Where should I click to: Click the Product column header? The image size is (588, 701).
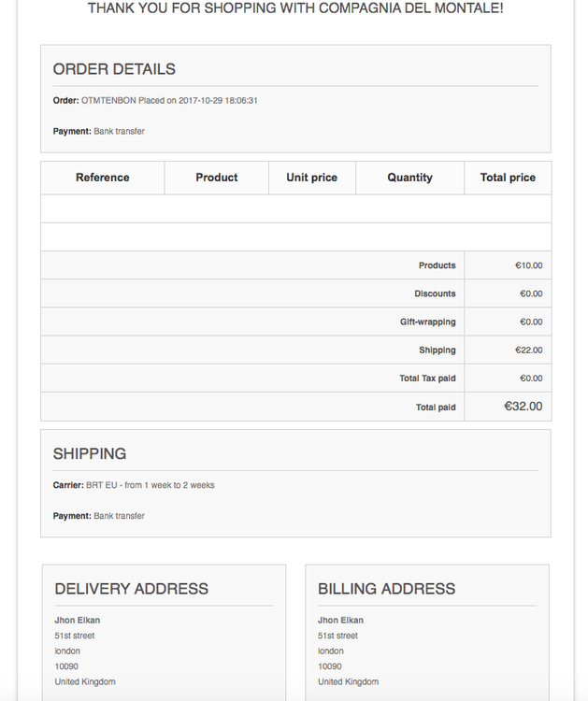[x=217, y=178]
